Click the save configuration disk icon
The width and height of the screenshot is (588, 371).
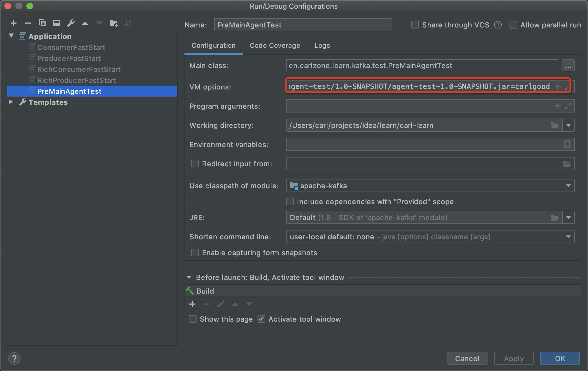pos(57,23)
